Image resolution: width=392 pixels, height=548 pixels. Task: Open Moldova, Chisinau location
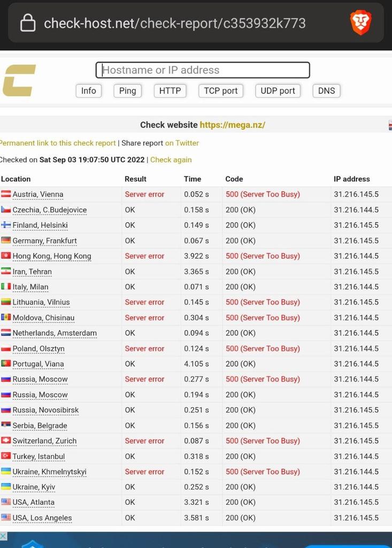coord(43,318)
